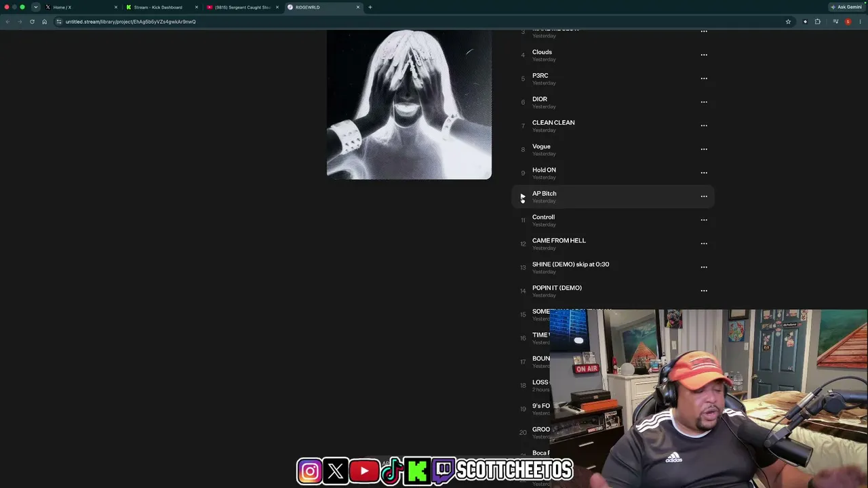This screenshot has width=868, height=488.
Task: Play the AP Bitch track
Action: (523, 197)
